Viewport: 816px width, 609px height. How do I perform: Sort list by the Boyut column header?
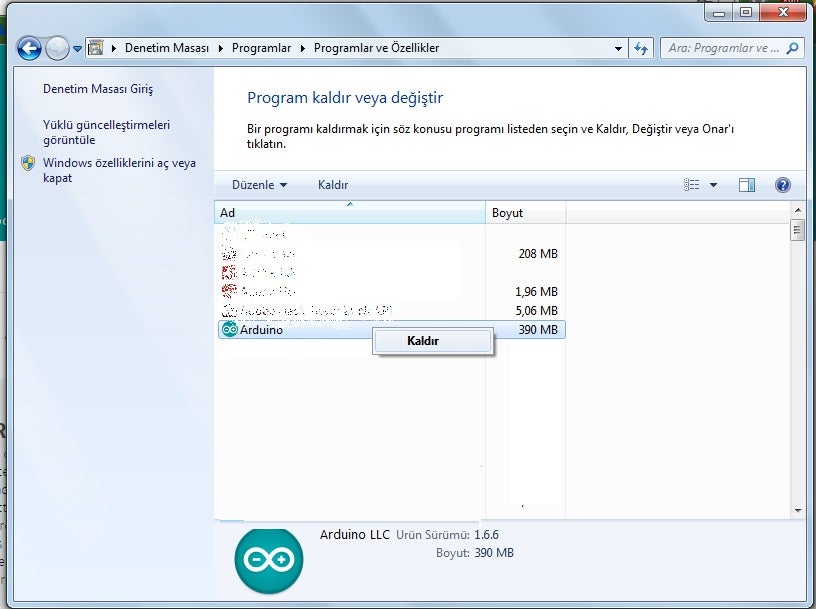click(525, 212)
